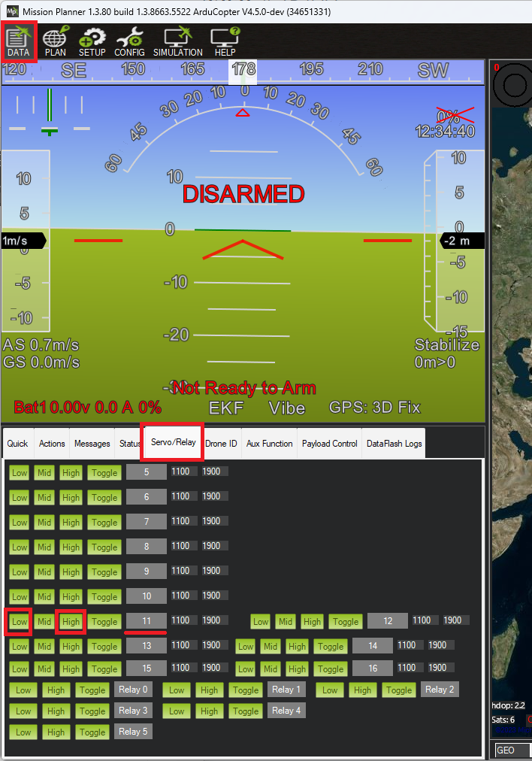Click the 1900 high value for servo 7

click(211, 521)
